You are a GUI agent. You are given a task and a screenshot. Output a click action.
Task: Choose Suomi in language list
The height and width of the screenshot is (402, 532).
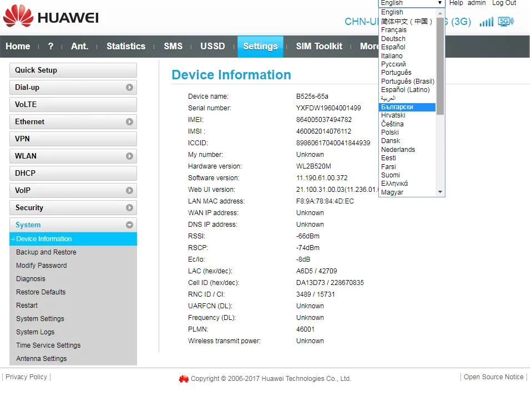407,175
